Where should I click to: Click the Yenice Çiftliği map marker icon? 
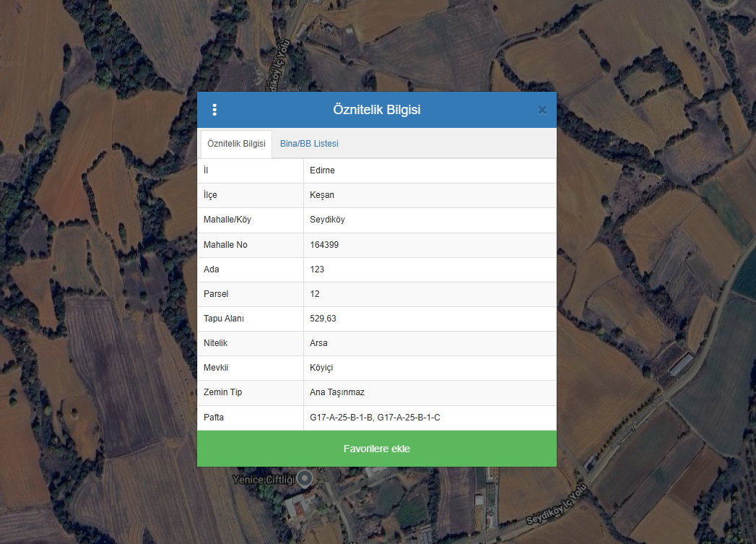[x=306, y=478]
